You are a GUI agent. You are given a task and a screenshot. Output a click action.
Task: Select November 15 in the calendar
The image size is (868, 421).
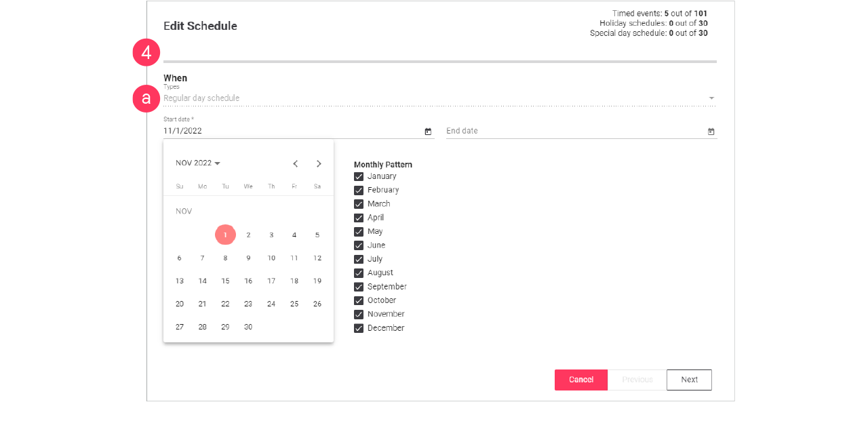(225, 281)
